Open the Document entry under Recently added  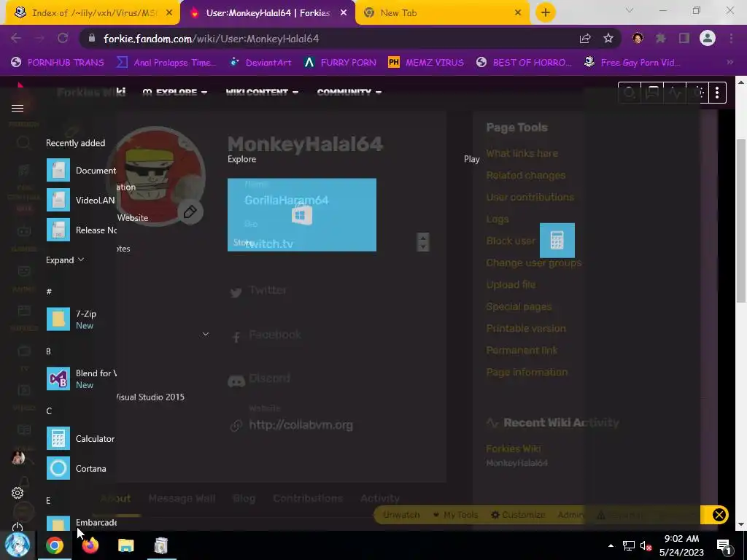(x=81, y=170)
